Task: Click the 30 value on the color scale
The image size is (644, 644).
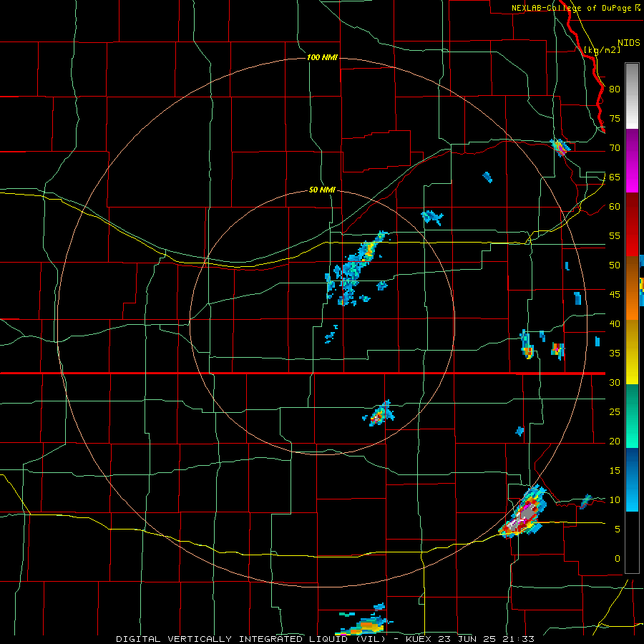Action: point(615,383)
